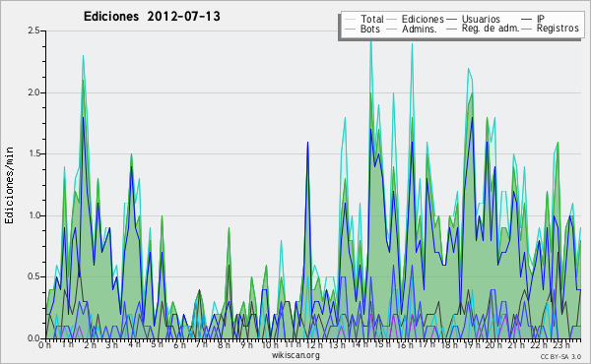Click the magenta Reg. de adm. legend swatch

click(451, 29)
